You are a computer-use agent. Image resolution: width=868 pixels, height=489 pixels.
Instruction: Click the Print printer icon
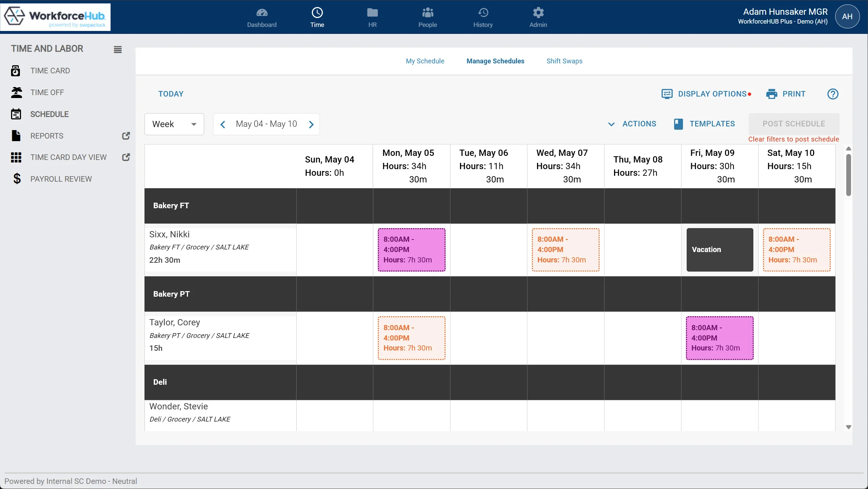coord(771,94)
